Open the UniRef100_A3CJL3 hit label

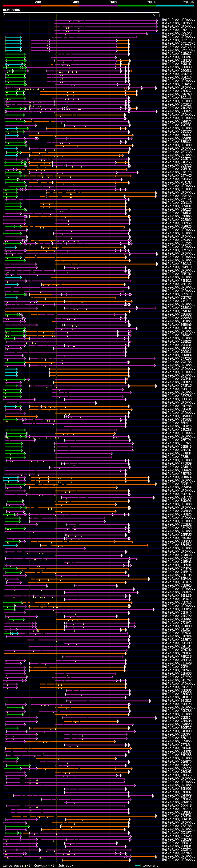point(177,264)
